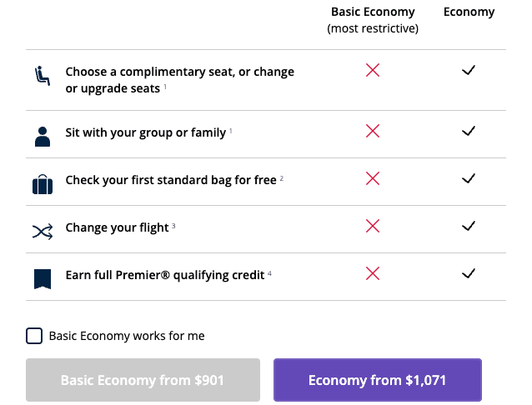Open footnote 4 after Premier qualifying credit
532x405 pixels.
pos(269,273)
